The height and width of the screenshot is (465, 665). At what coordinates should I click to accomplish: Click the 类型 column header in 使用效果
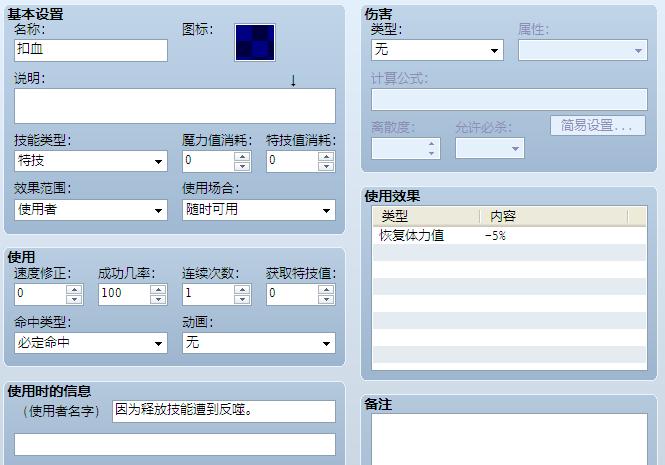click(x=426, y=216)
